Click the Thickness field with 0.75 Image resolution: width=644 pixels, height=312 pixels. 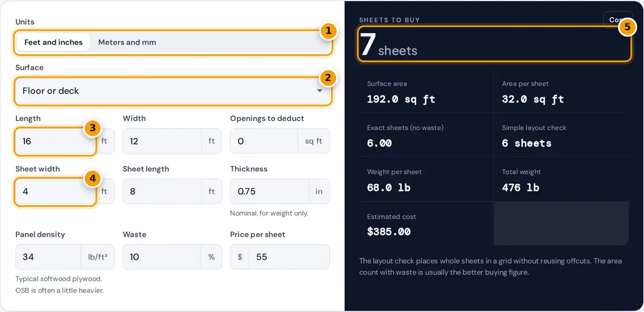[x=269, y=191]
